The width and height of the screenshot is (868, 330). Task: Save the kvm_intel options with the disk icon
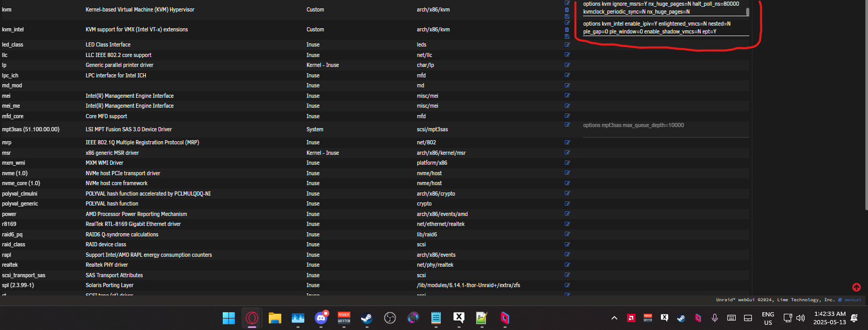click(x=567, y=36)
